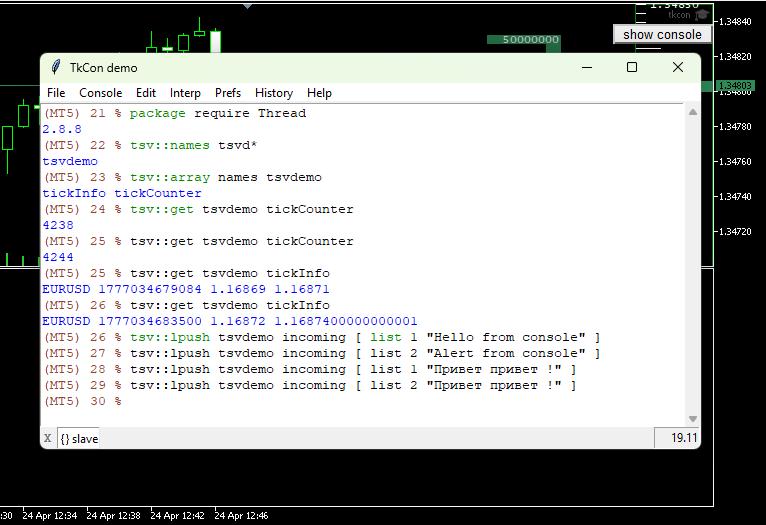The image size is (766, 525).
Task: Click the tkcon graduation cap icon on chart
Action: pyautogui.click(x=702, y=15)
